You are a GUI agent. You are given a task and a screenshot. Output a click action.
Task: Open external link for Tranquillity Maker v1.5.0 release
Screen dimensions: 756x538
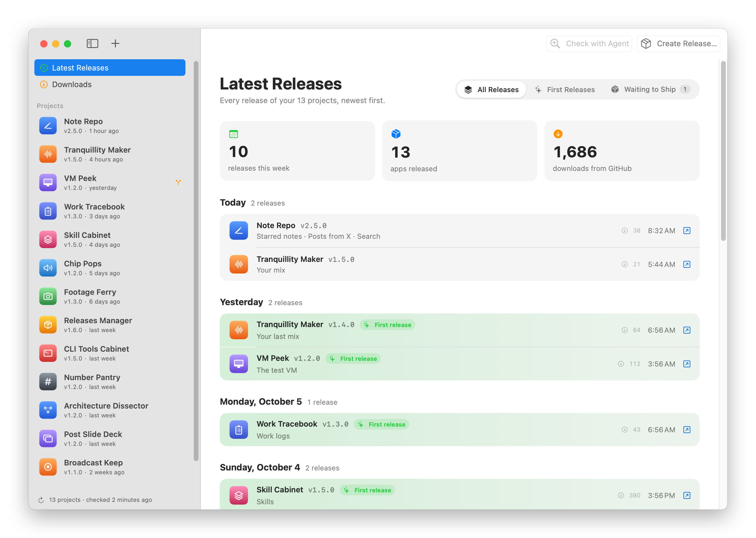coord(687,264)
